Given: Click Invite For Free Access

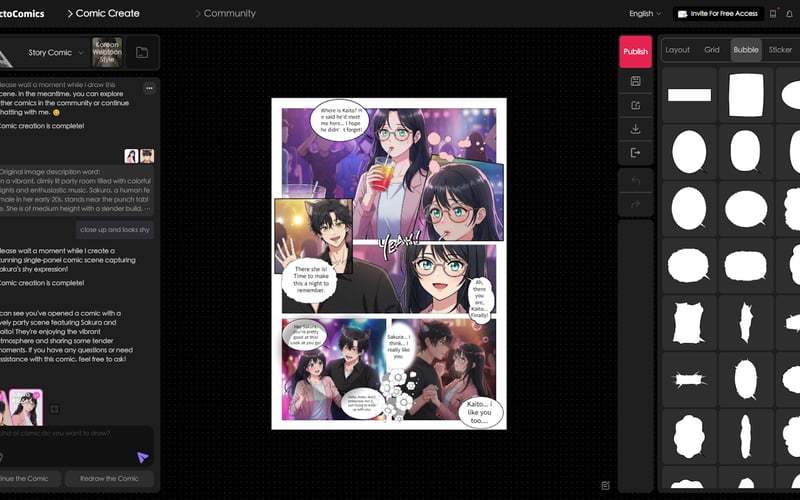Looking at the screenshot, I should pyautogui.click(x=718, y=14).
